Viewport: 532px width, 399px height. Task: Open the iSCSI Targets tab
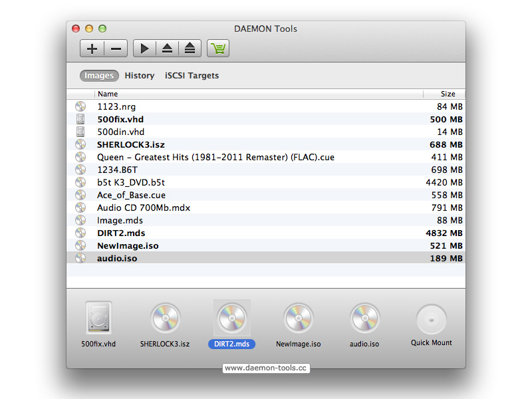[x=192, y=75]
